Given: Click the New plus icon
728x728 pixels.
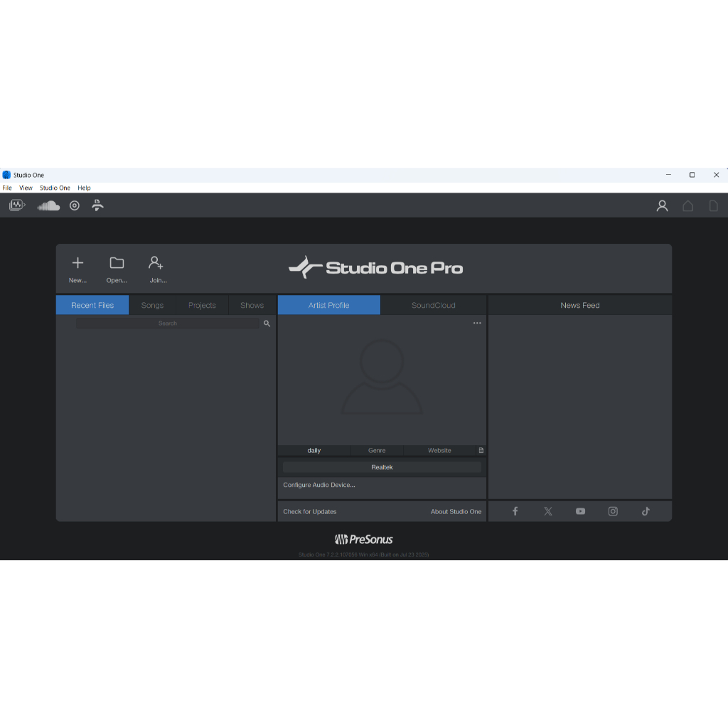Looking at the screenshot, I should point(77,263).
